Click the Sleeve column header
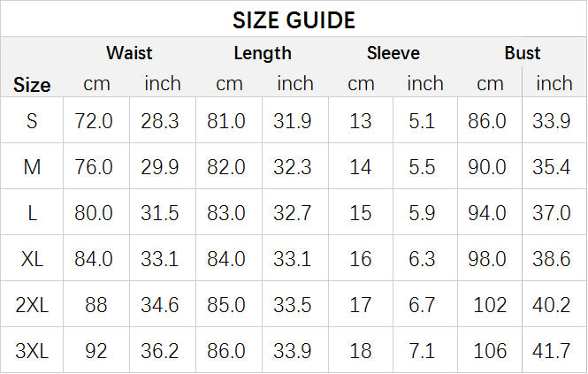The image size is (588, 374). [x=393, y=53]
